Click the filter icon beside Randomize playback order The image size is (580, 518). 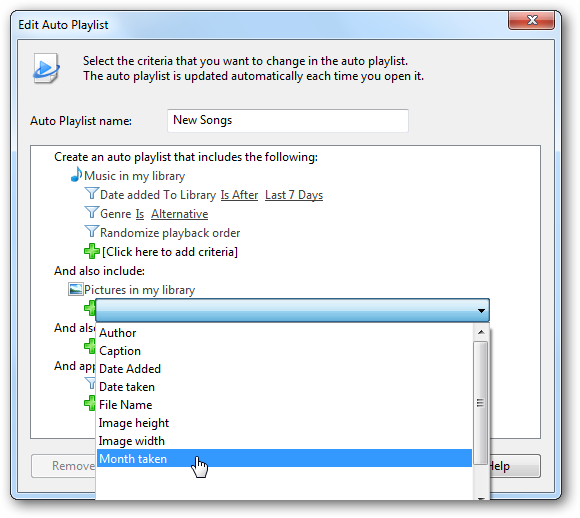(x=91, y=231)
